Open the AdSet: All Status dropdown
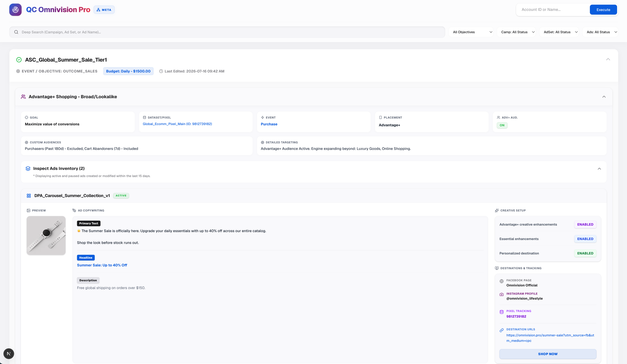Viewport: 627px width, 364px height. pos(559,32)
